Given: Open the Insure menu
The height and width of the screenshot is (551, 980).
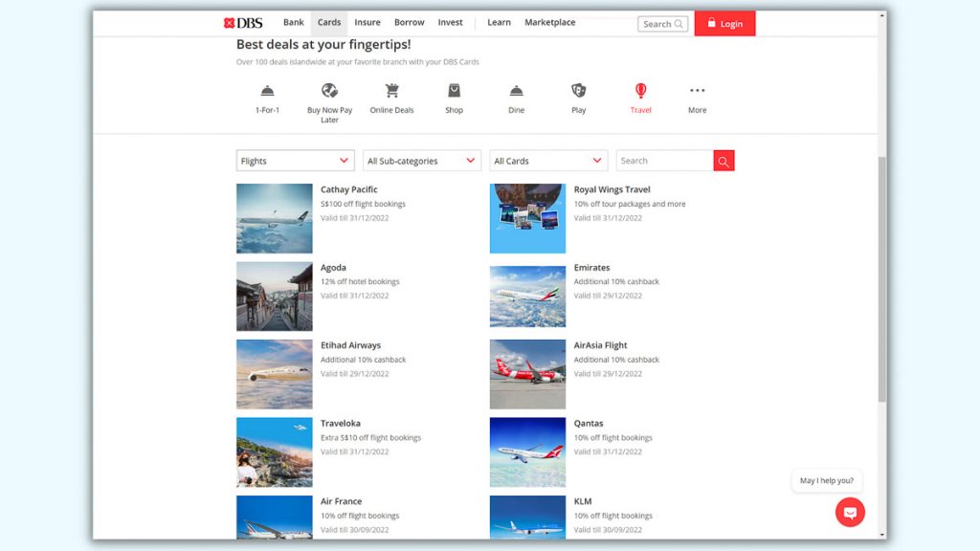Looking at the screenshot, I should coord(367,23).
